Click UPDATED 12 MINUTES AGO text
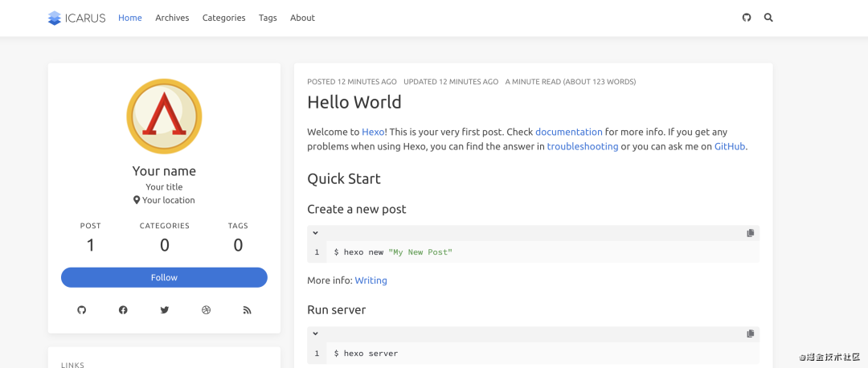 [x=451, y=82]
